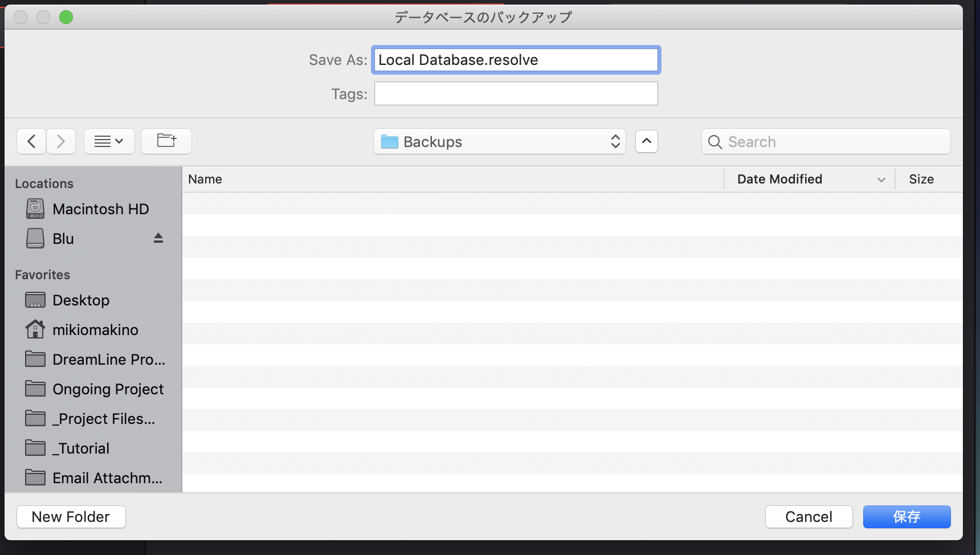The image size is (980, 555).
Task: Select the _Tutorial folder in Favorites
Action: click(x=81, y=448)
